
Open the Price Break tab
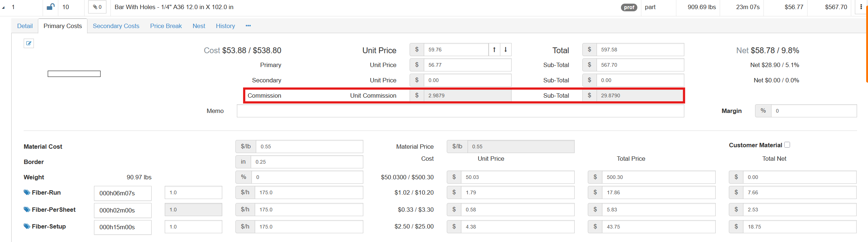pyautogui.click(x=166, y=26)
